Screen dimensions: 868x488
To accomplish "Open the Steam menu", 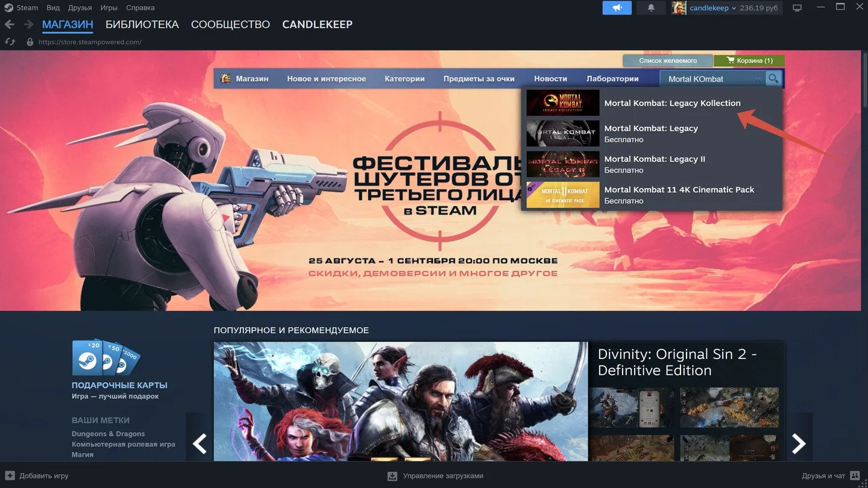I will pos(27,8).
